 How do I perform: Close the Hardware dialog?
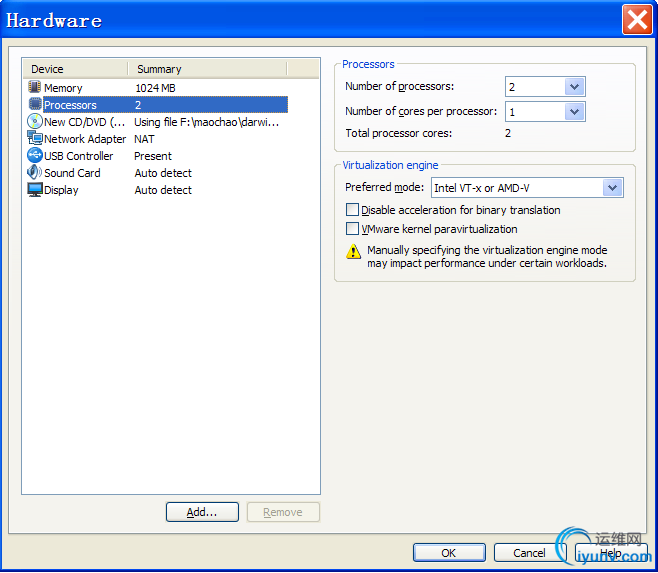[637, 20]
